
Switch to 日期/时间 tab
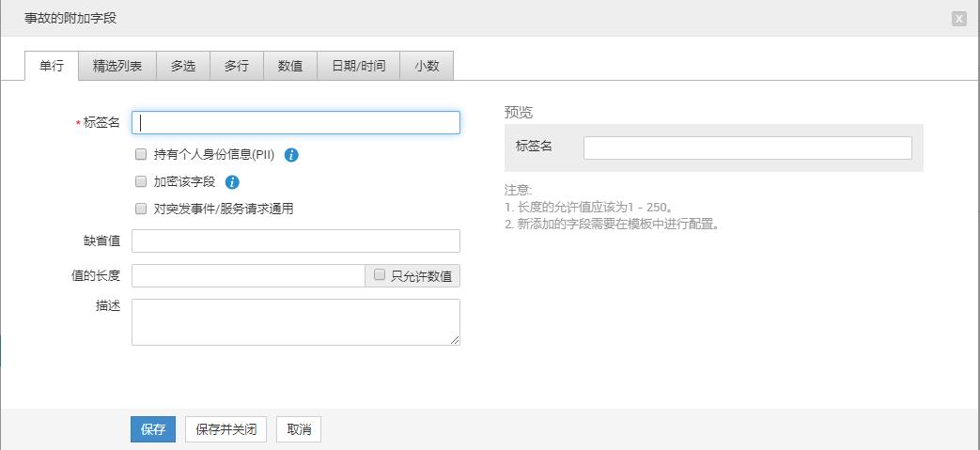click(358, 66)
